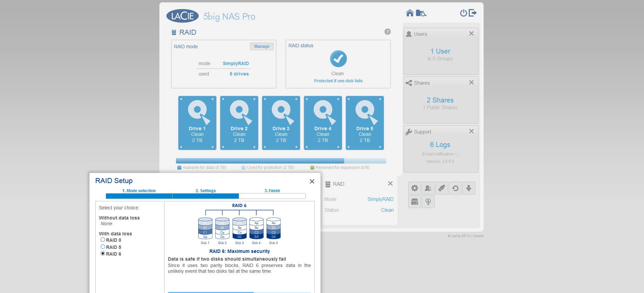This screenshot has width=644, height=293.
Task: Click the Users widget person icon
Action: point(409,34)
